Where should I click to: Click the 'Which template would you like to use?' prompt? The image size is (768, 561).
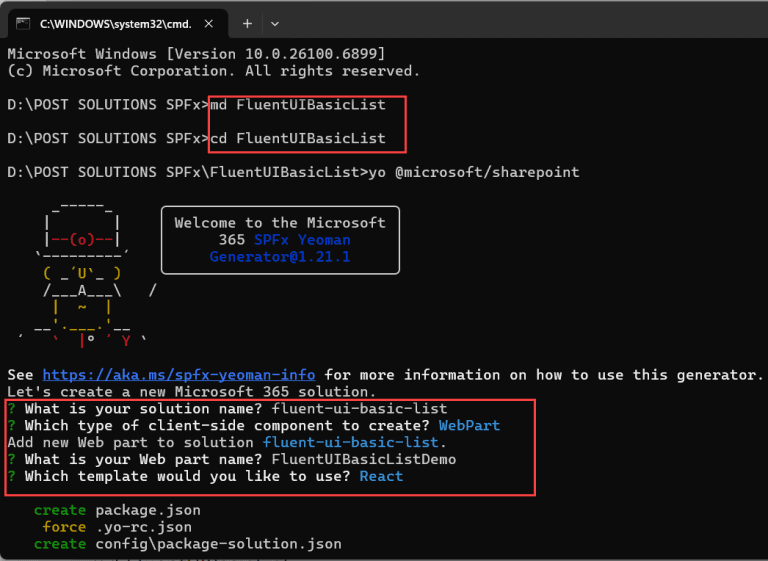[188, 476]
